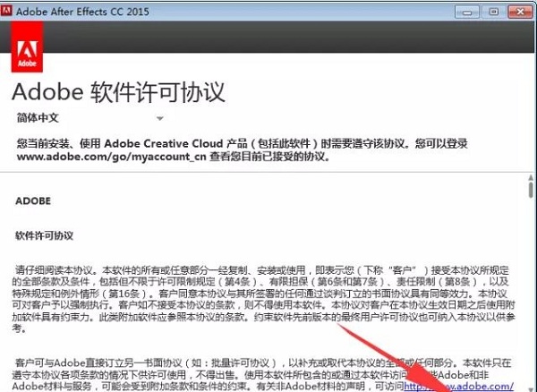Open the adobe.com hyperlink in agreement text
Screen dimensions: 537x392
click(x=458, y=386)
